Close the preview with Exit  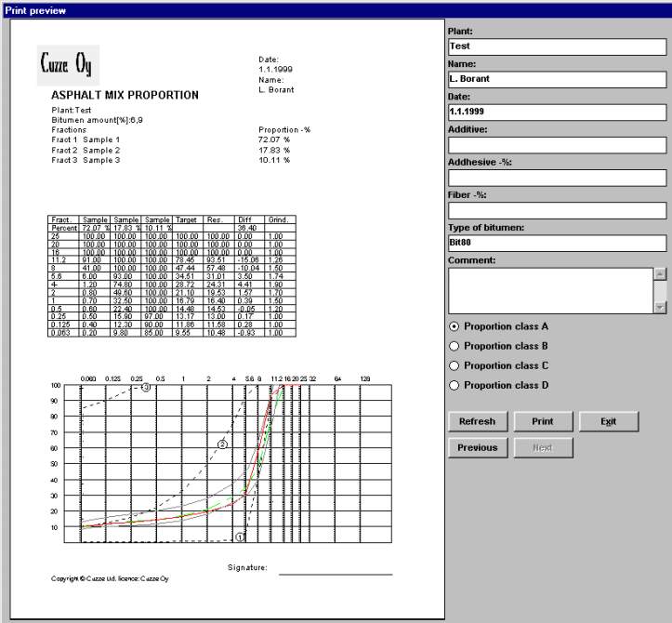click(x=609, y=421)
